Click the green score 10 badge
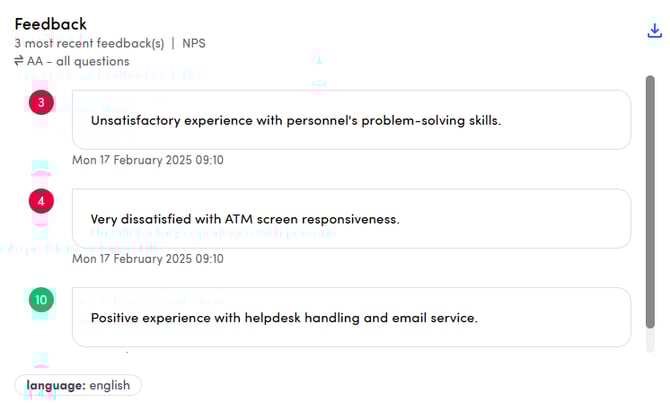Screen dimensions: 670x403 tap(41, 299)
